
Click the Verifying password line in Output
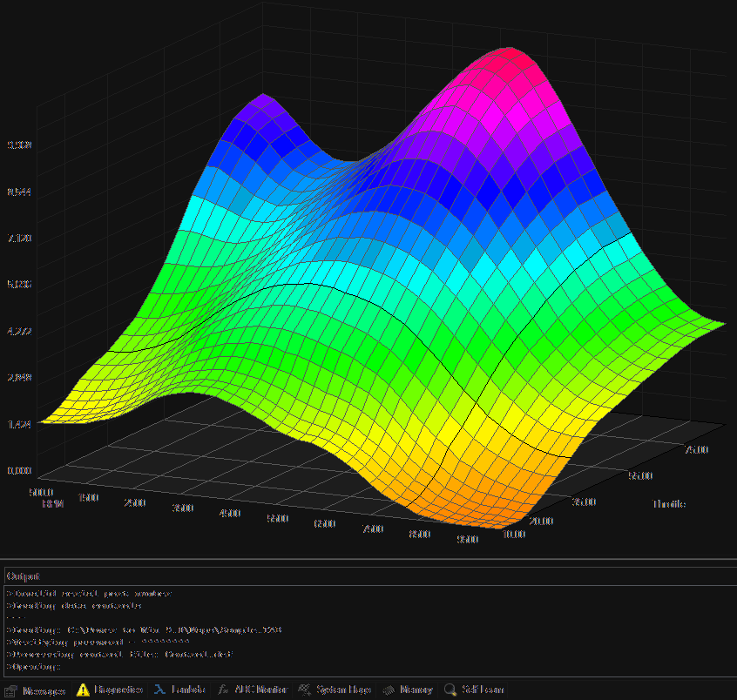click(98, 641)
